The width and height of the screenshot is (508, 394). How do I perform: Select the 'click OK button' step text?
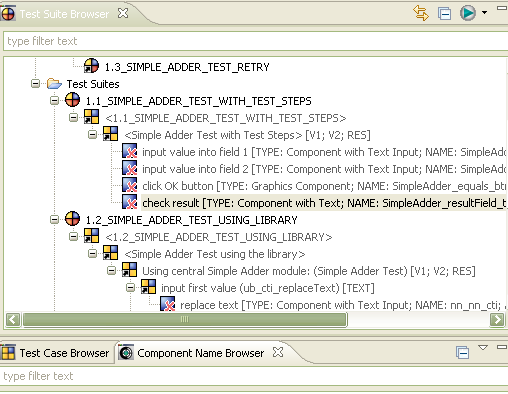click(x=178, y=186)
